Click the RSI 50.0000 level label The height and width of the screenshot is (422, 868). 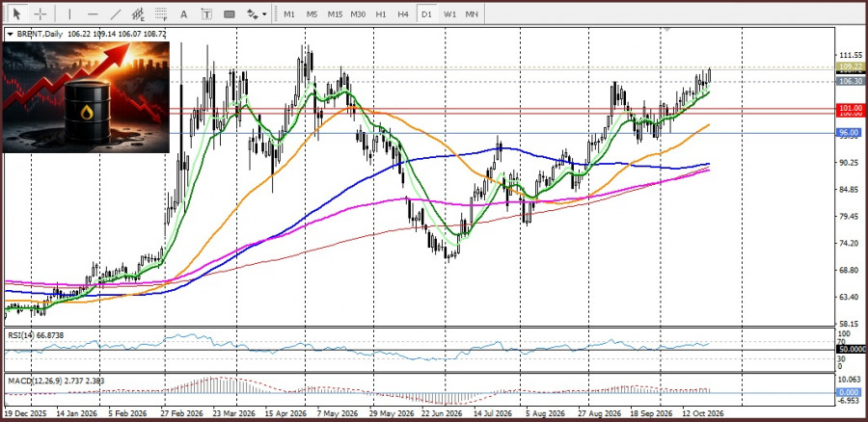pos(851,350)
